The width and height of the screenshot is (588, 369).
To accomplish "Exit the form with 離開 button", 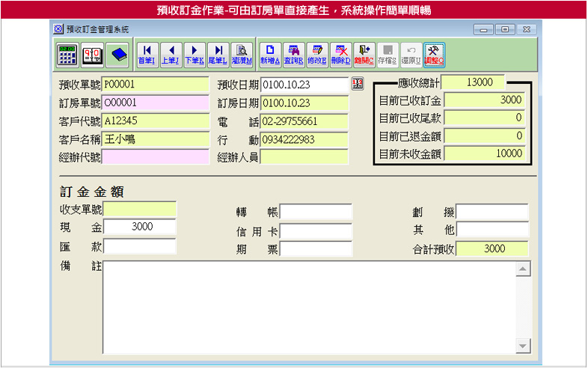I will click(x=364, y=53).
